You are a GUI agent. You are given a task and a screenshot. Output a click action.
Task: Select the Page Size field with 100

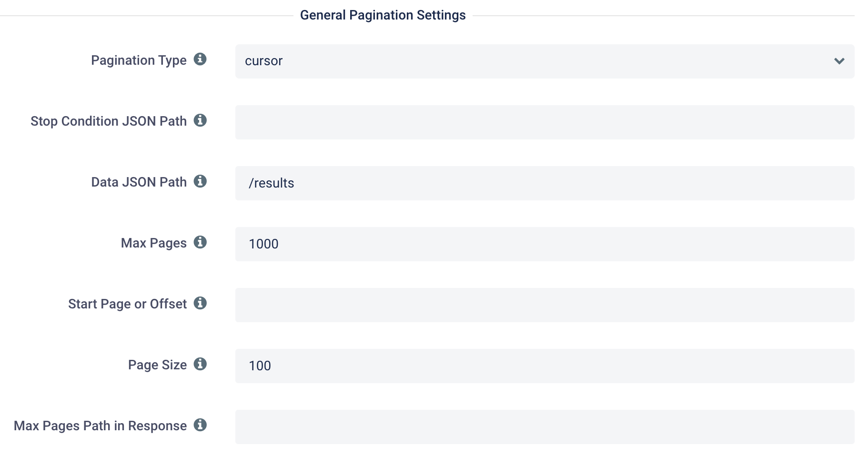(x=545, y=366)
